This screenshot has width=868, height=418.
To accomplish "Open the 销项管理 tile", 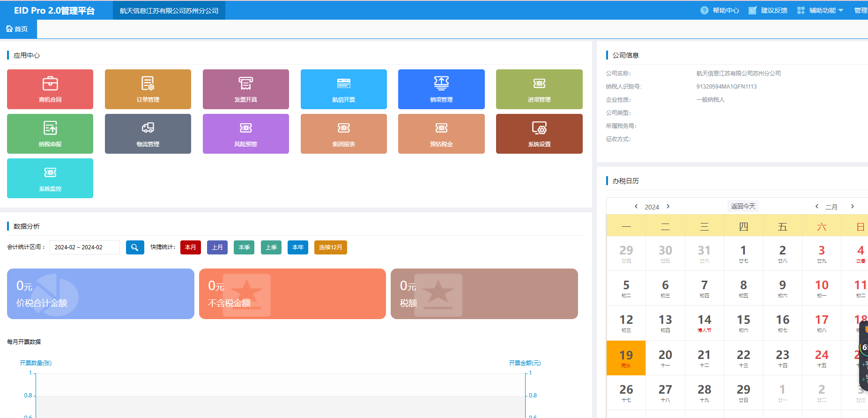I will coord(441,89).
